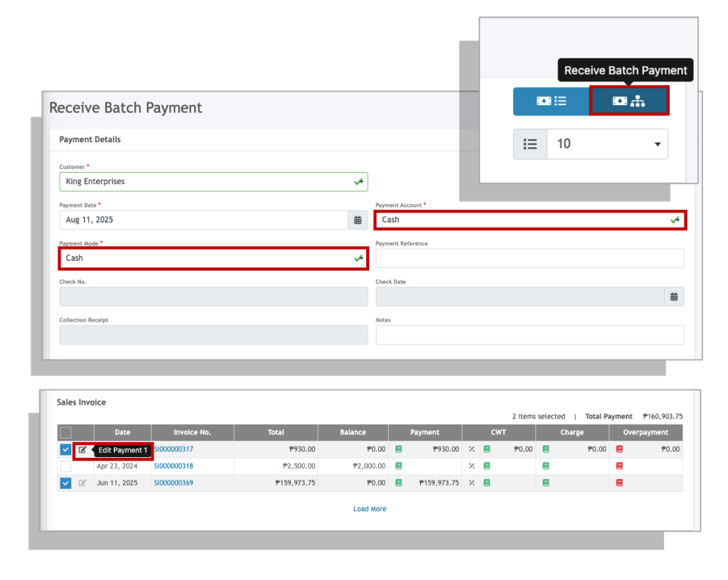The height and width of the screenshot is (580, 728).
Task: Open invoice link SI000000318
Action: tap(173, 466)
